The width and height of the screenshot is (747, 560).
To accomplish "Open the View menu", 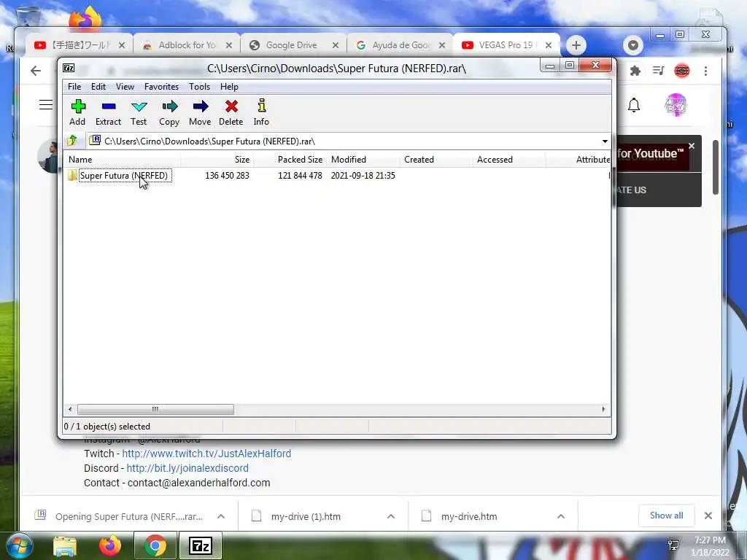I will [x=125, y=87].
